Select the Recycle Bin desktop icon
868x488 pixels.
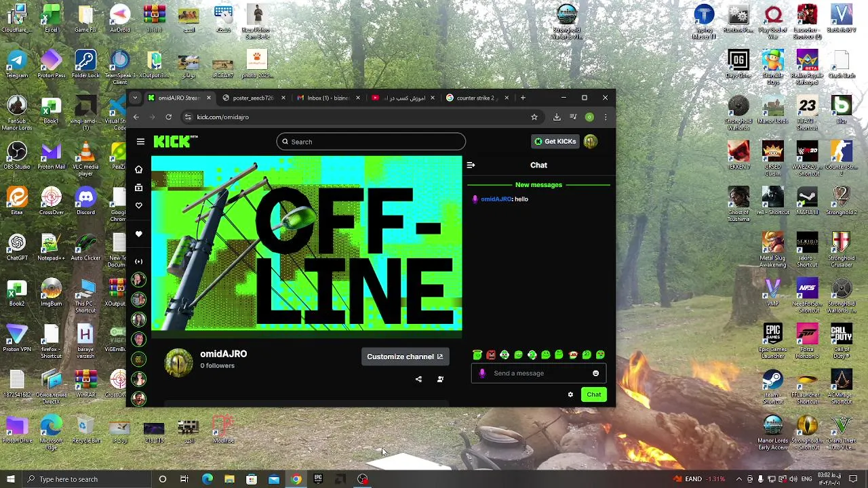tap(85, 430)
